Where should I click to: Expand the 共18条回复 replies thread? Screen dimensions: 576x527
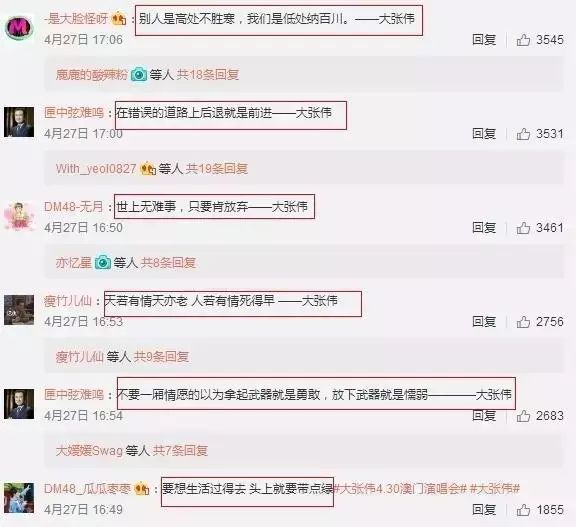208,75
